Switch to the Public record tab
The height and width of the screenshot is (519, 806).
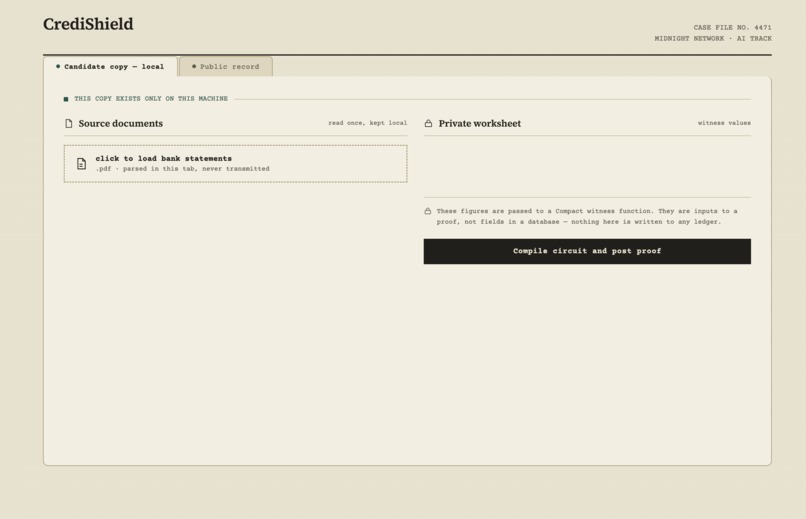(x=226, y=66)
